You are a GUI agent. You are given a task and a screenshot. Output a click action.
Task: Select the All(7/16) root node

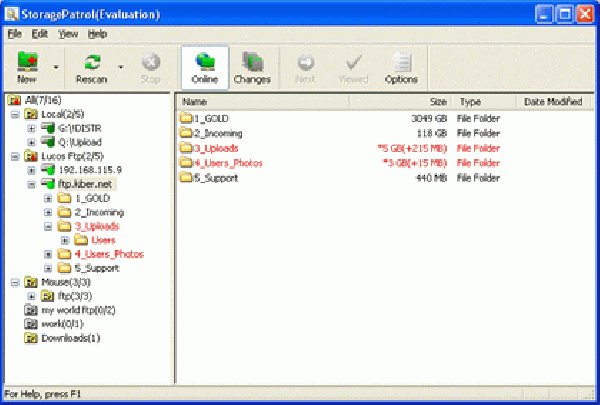click(x=43, y=100)
